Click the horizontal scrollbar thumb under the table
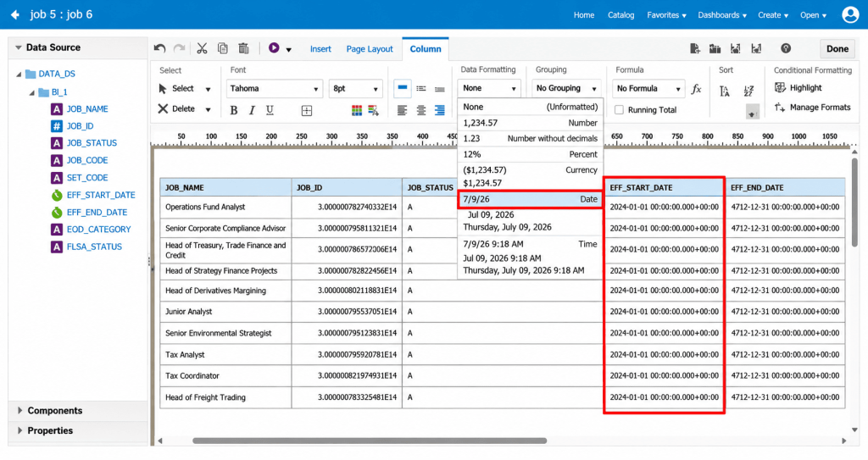 pyautogui.click(x=370, y=441)
